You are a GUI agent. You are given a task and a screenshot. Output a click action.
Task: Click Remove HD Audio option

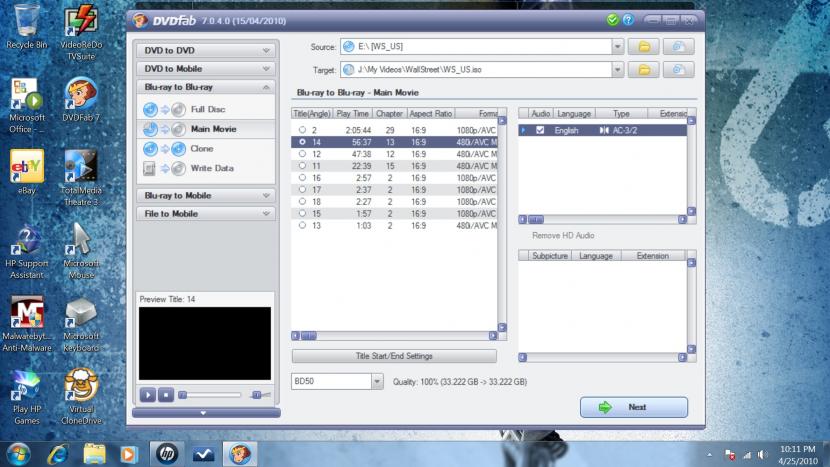563,236
